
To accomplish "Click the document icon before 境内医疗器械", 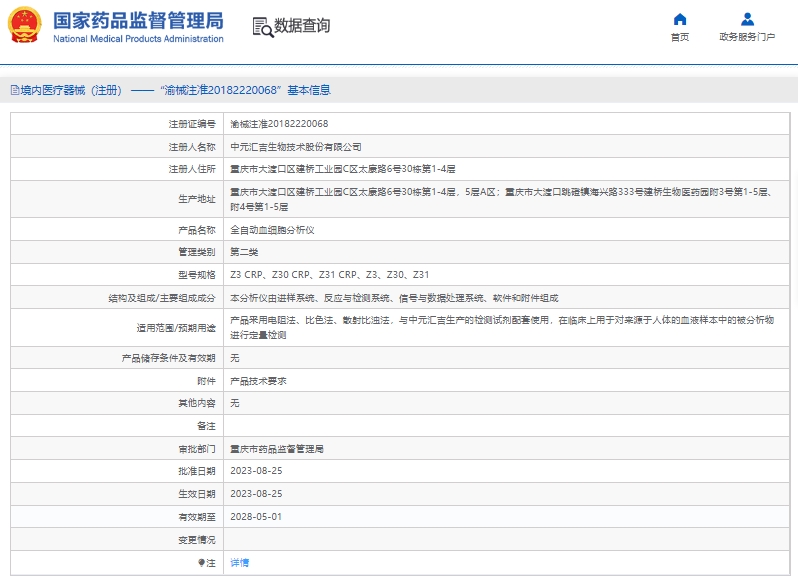I will (x=13, y=91).
